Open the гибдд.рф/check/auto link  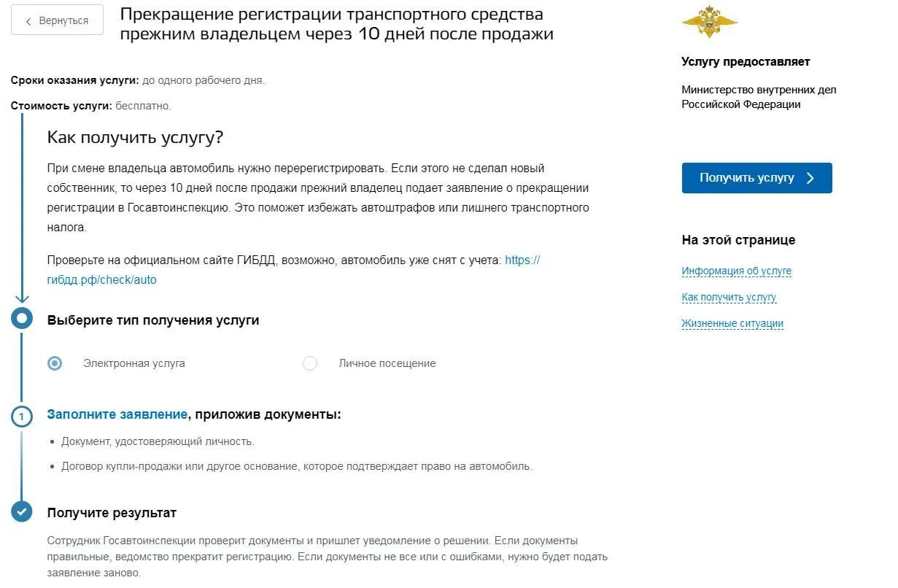tap(293, 270)
